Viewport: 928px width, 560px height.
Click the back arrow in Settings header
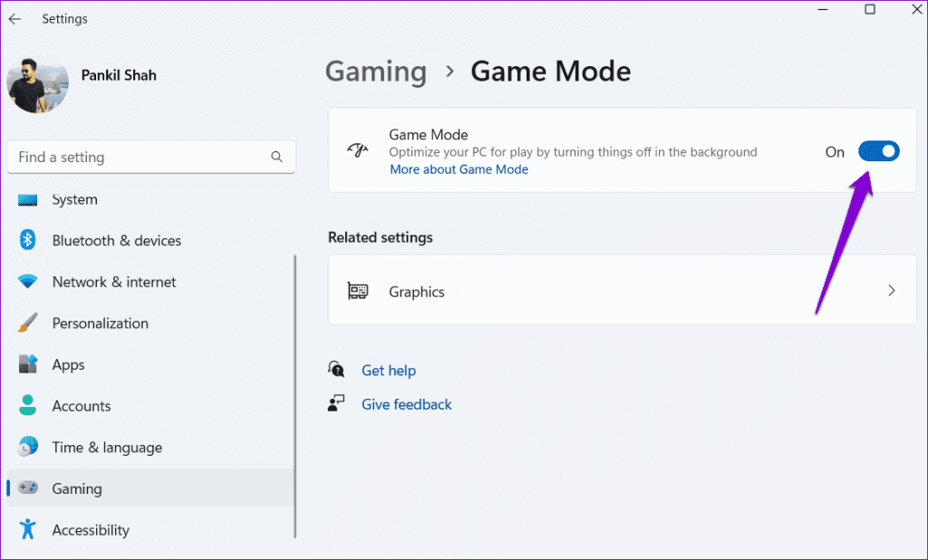coord(14,19)
